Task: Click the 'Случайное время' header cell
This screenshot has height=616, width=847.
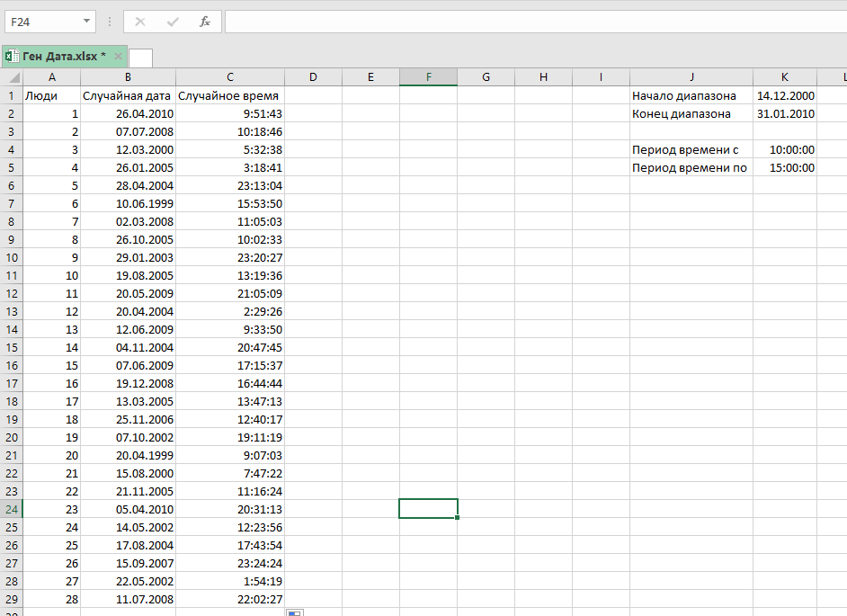Action: (230, 95)
